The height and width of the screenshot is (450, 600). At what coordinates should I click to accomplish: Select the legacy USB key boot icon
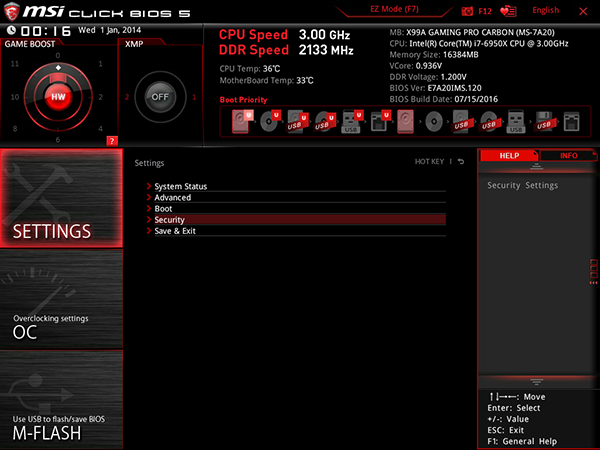click(x=516, y=121)
